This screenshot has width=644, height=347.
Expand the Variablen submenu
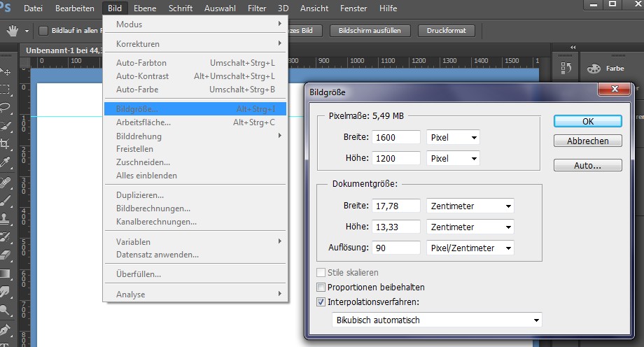click(x=195, y=241)
